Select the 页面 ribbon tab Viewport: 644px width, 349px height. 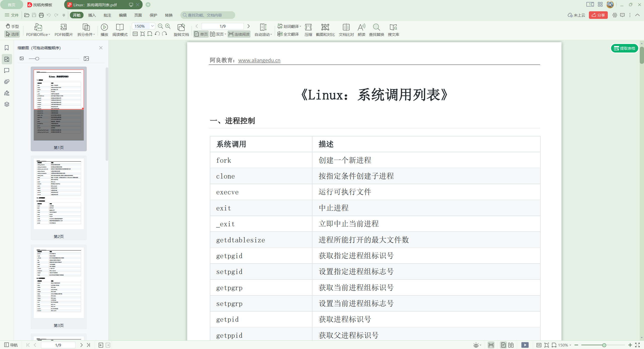[x=138, y=15]
